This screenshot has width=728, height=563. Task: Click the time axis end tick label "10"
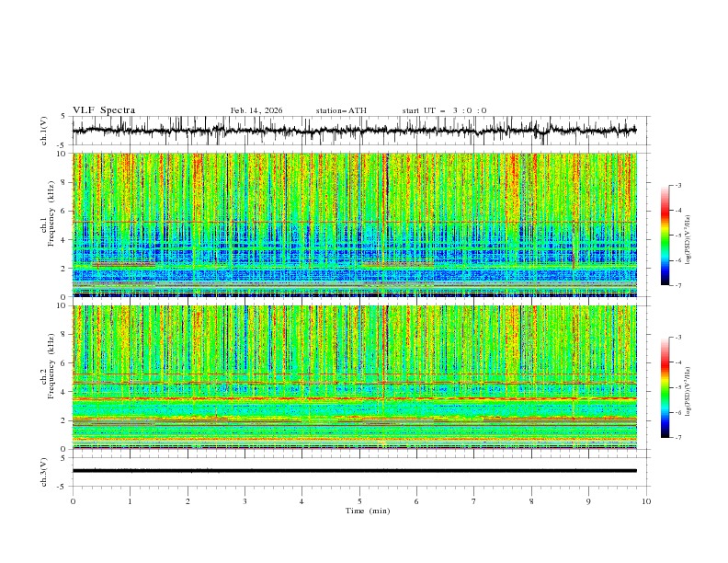click(646, 501)
